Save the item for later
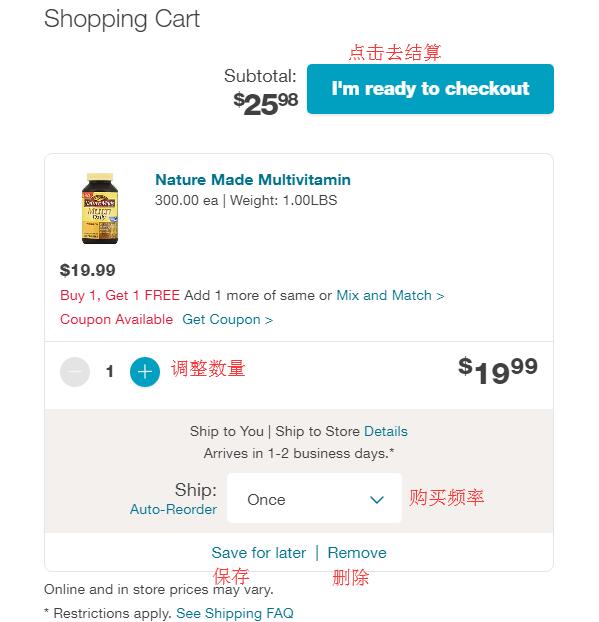This screenshot has height=622, width=599. 259,553
